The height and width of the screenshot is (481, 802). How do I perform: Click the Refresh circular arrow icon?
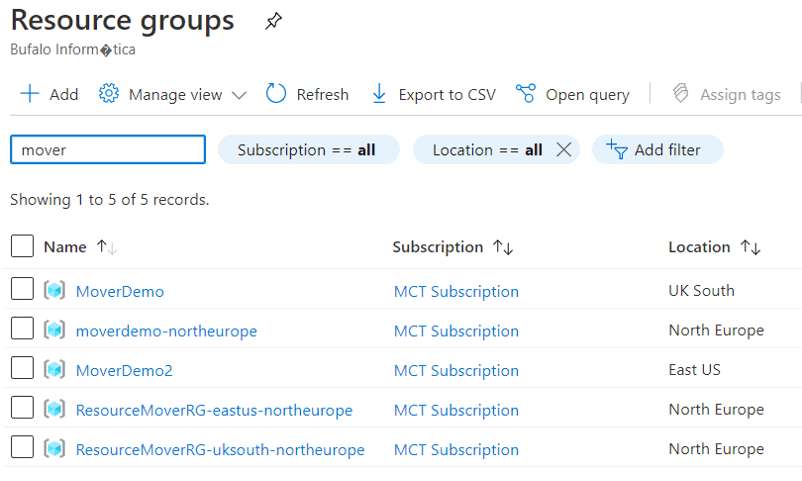276,94
